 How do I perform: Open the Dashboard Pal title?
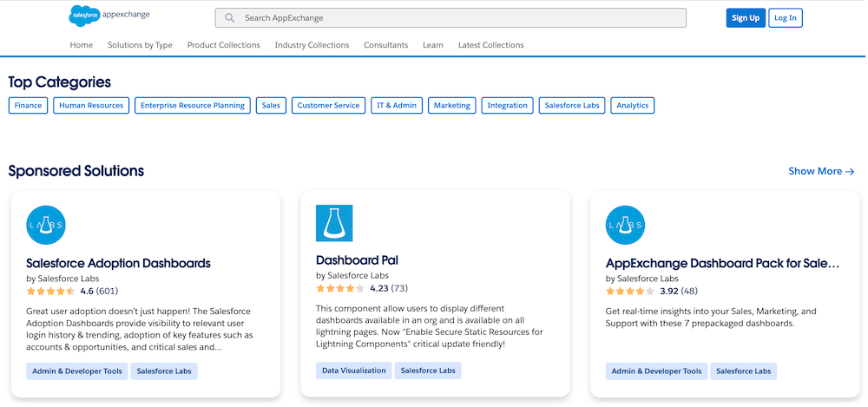357,260
